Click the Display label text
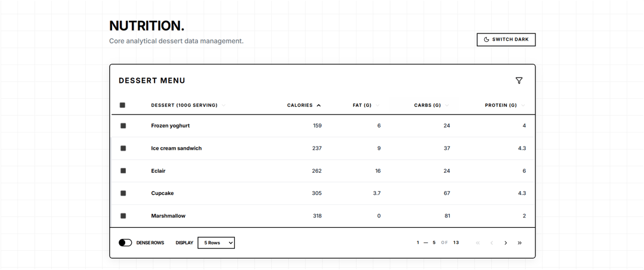Image resolution: width=644 pixels, height=270 pixels. [x=184, y=243]
